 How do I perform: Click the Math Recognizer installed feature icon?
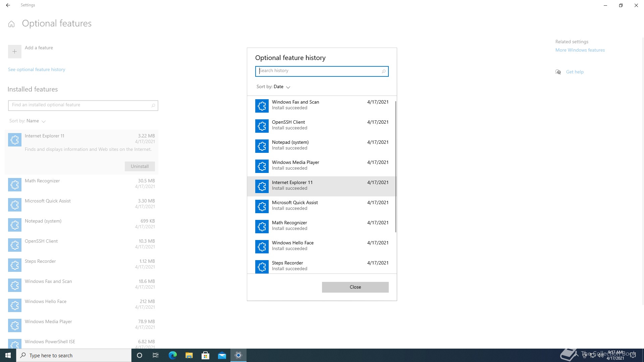(15, 185)
